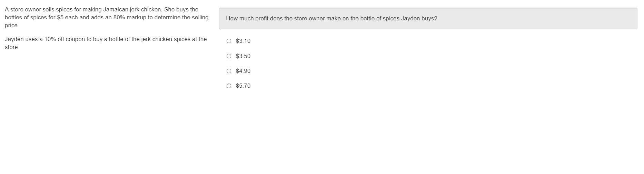Click the "10%" coupon value in passage
The width and height of the screenshot is (644, 174).
[x=50, y=39]
